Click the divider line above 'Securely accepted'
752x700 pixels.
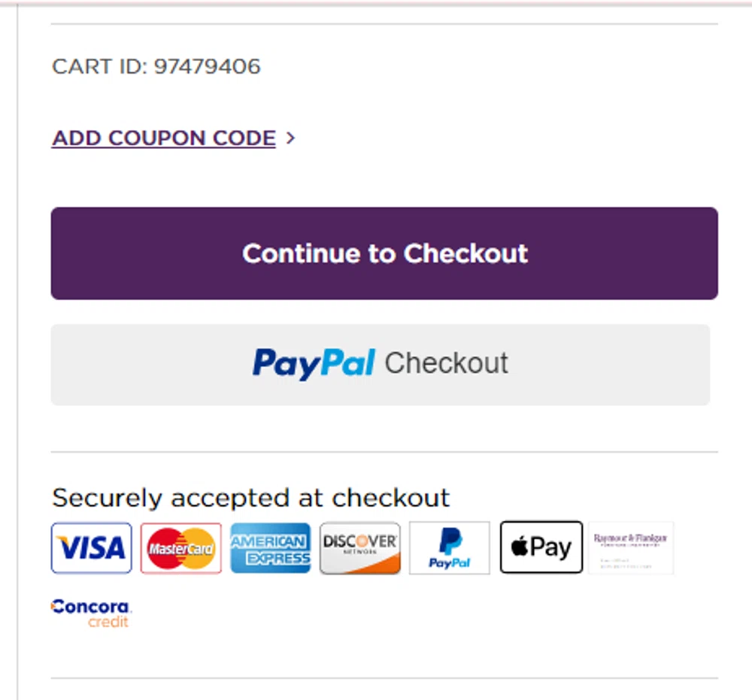pyautogui.click(x=384, y=453)
